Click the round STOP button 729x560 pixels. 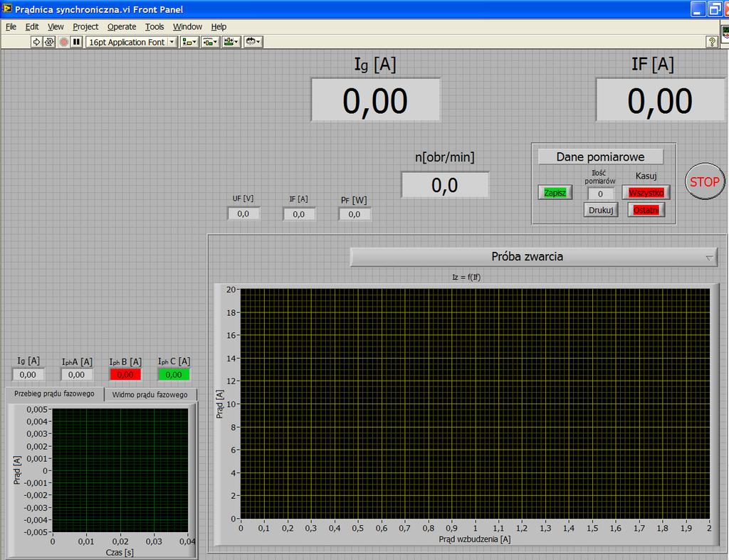705,181
